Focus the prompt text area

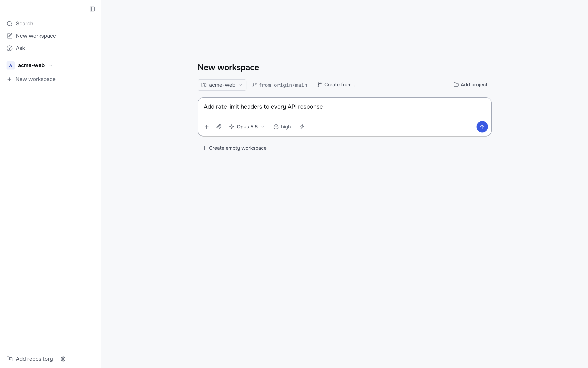[344, 107]
